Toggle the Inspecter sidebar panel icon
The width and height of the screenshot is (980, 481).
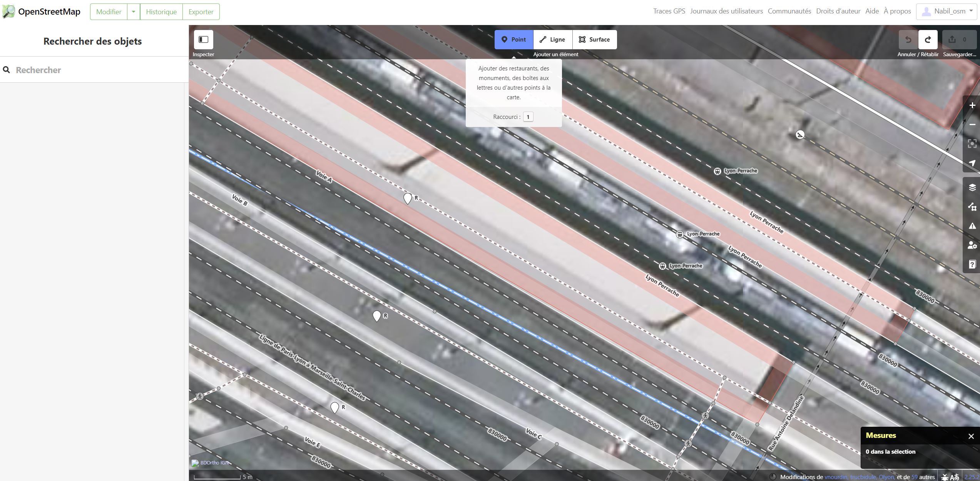(203, 40)
